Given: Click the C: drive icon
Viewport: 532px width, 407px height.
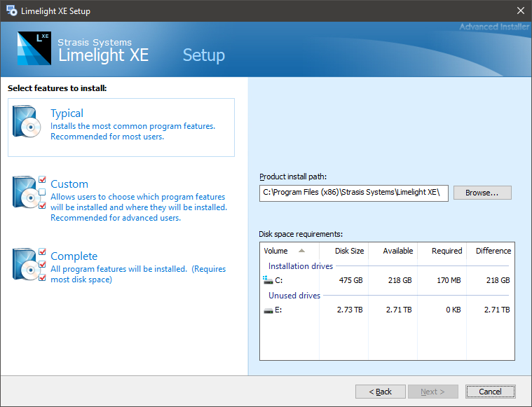Looking at the screenshot, I should [x=268, y=280].
